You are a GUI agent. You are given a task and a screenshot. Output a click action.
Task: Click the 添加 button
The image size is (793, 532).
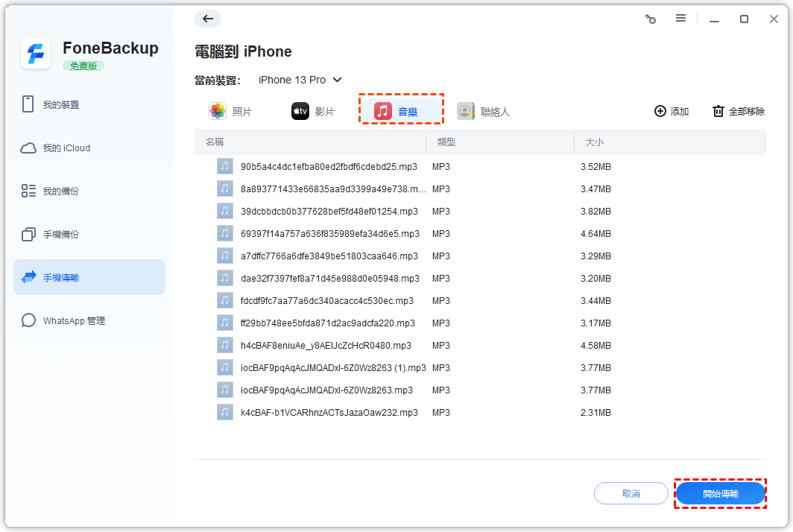(671, 111)
